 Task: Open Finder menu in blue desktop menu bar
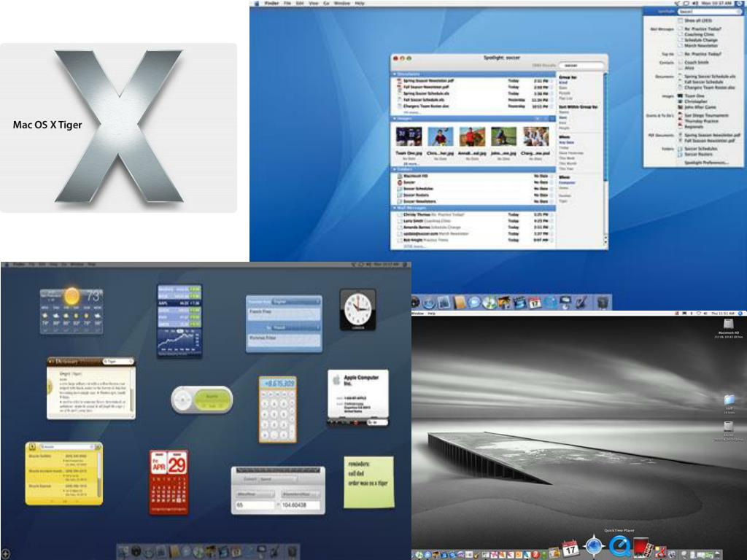click(271, 4)
